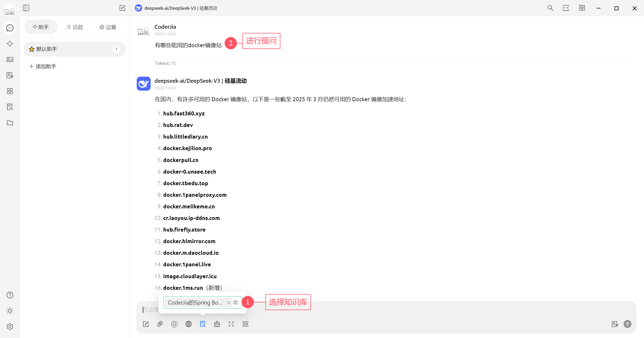
Task: Click the clear context icon
Action: 245,324
